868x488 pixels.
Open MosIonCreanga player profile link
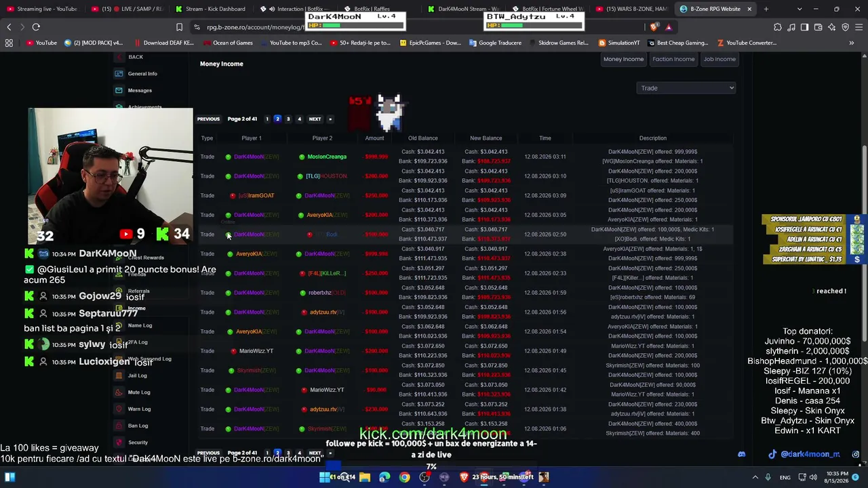(327, 157)
